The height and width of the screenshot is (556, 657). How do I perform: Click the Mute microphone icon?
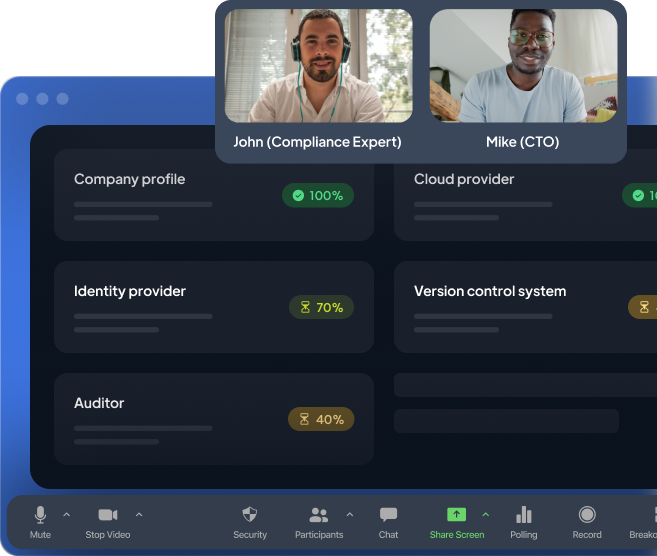(40, 515)
